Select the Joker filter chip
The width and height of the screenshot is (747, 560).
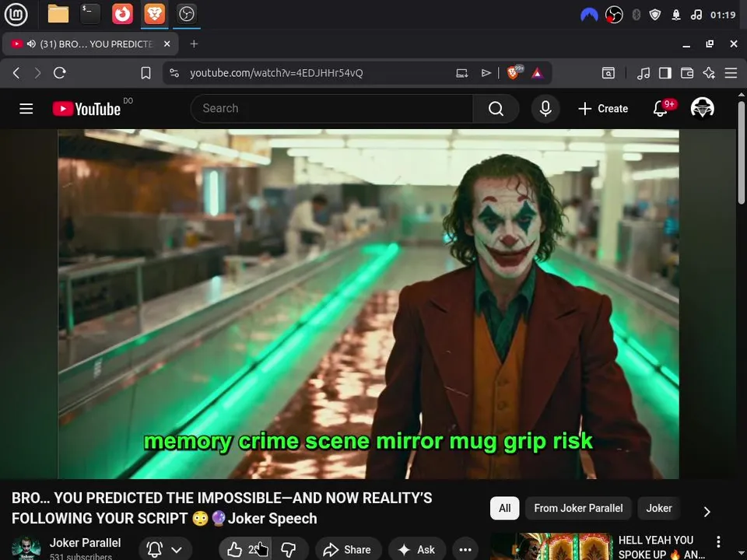pos(659,508)
